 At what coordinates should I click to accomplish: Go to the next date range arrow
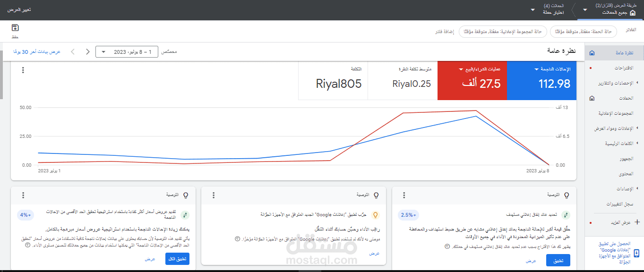click(88, 51)
